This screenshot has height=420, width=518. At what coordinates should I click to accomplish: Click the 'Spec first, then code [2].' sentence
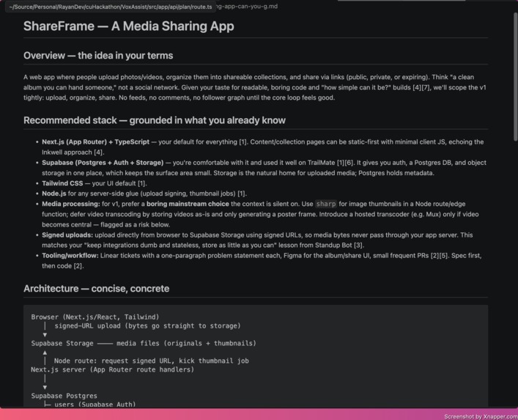(262, 261)
